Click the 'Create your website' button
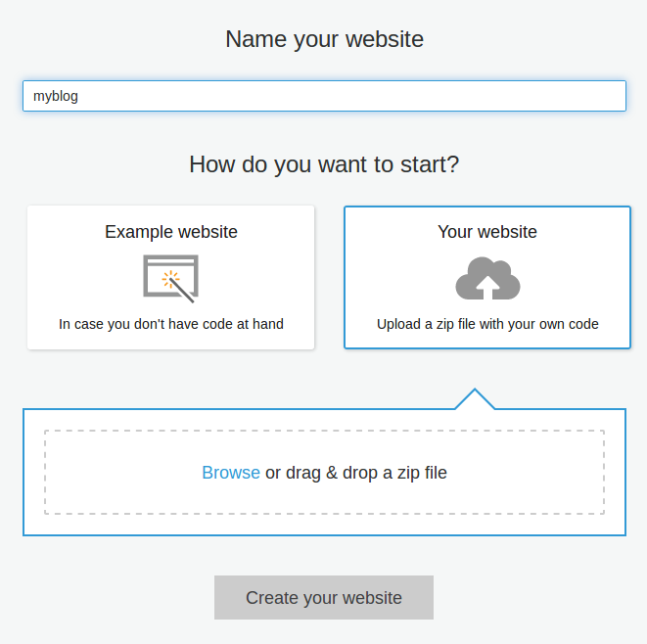This screenshot has width=647, height=644. click(324, 597)
